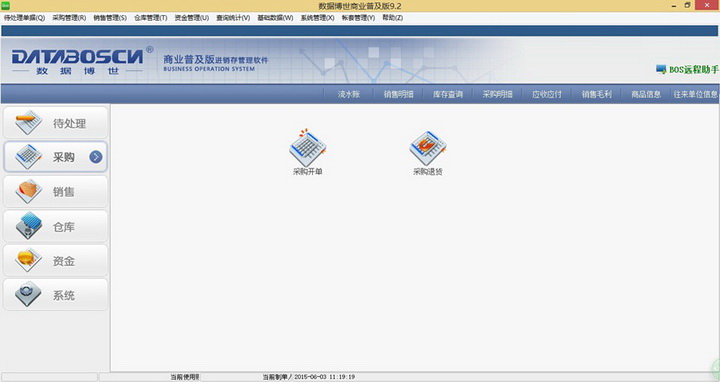The width and height of the screenshot is (720, 382).
Task: Select the 待处理 sidebar button
Action: [x=56, y=123]
